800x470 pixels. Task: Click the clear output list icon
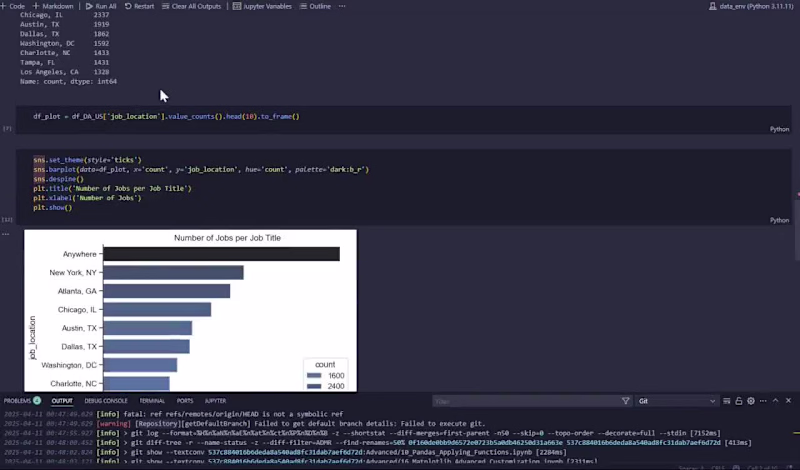pyautogui.click(x=727, y=401)
